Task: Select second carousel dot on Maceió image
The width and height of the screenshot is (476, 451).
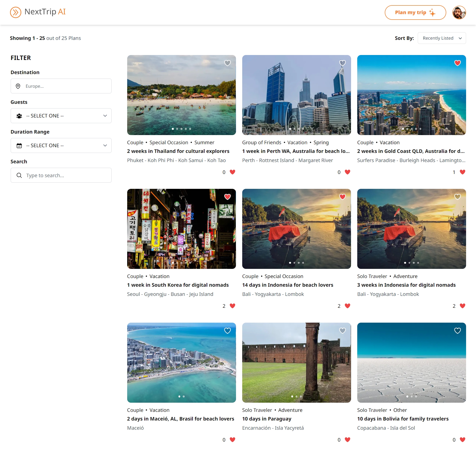Action: 184,396
